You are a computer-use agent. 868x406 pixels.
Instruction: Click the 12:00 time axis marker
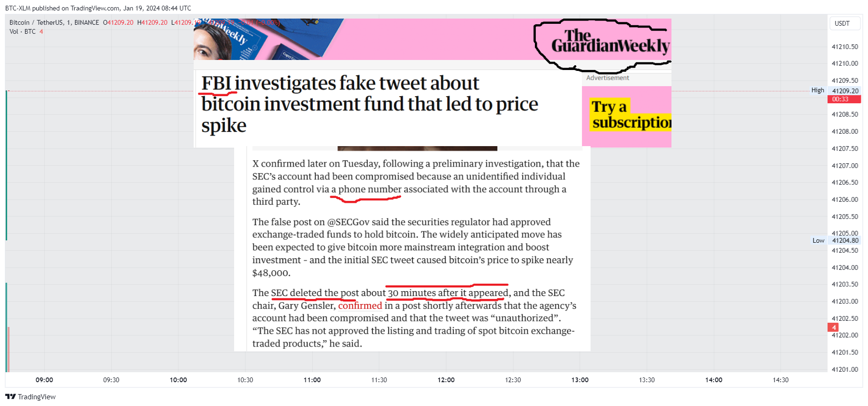point(446,380)
